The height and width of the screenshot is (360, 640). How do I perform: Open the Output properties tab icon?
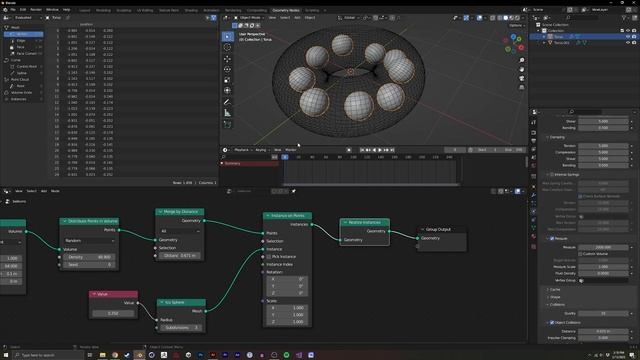[534, 141]
